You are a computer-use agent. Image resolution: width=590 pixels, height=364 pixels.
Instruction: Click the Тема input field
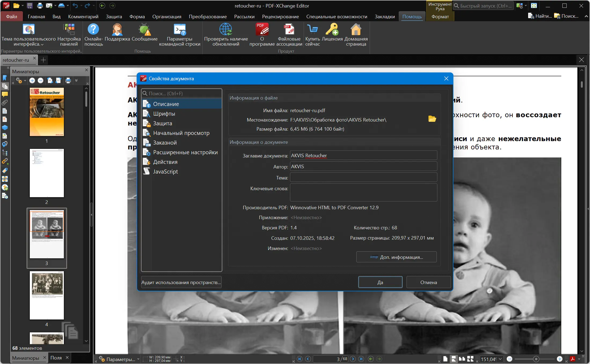[363, 177]
